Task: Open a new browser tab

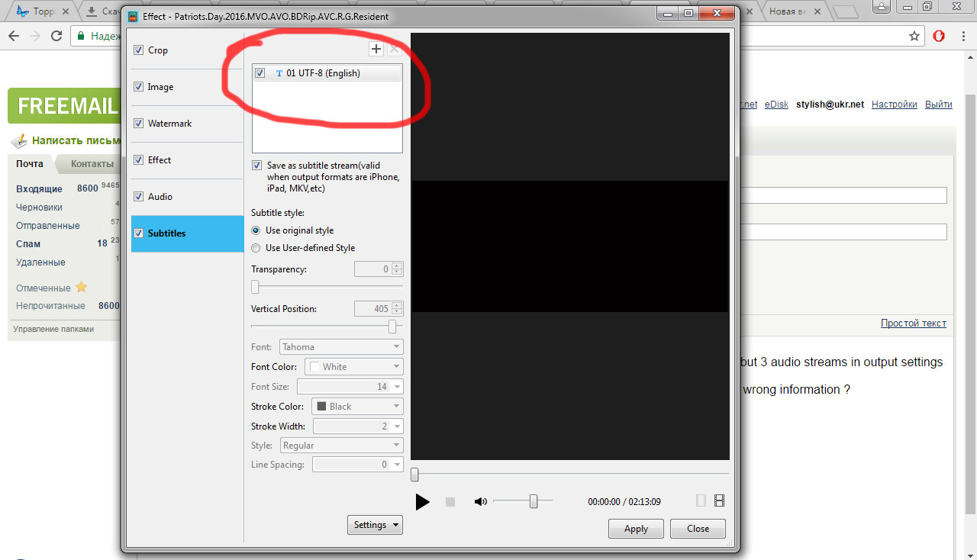Action: pyautogui.click(x=845, y=11)
